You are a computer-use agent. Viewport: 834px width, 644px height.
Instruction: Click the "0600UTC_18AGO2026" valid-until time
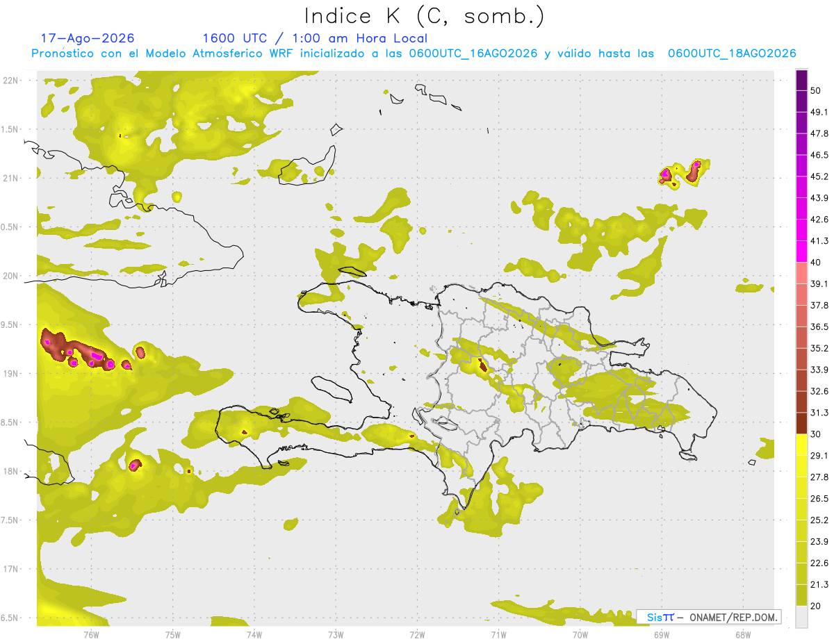[732, 53]
